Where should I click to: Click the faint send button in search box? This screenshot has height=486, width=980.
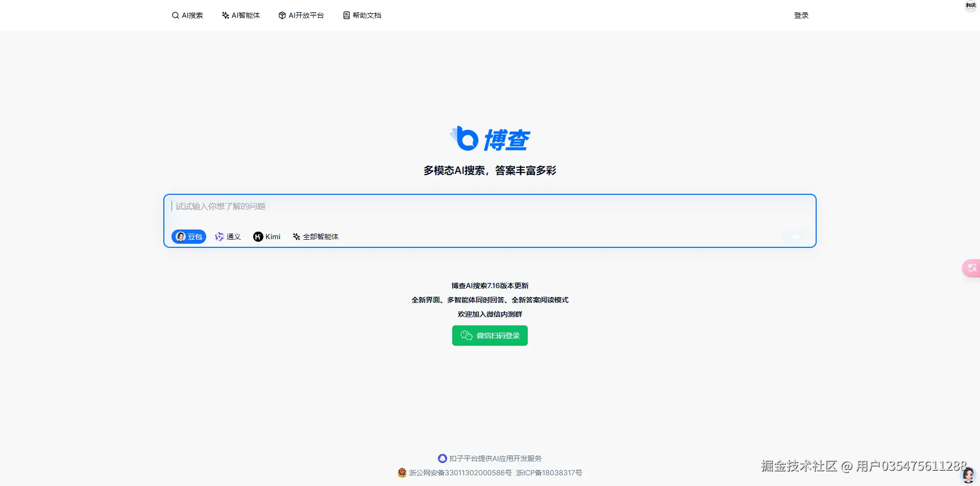pos(795,237)
